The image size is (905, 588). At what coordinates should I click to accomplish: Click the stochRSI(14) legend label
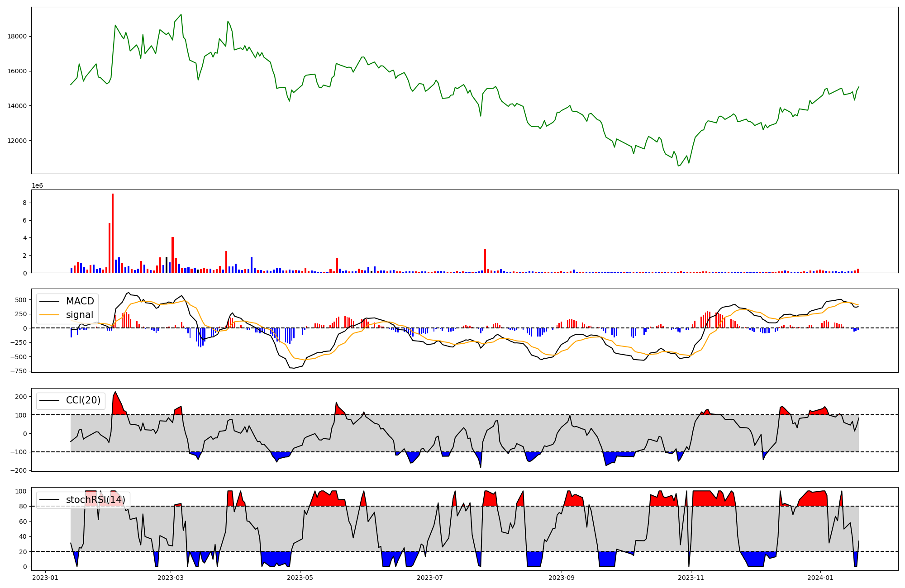pyautogui.click(x=95, y=500)
